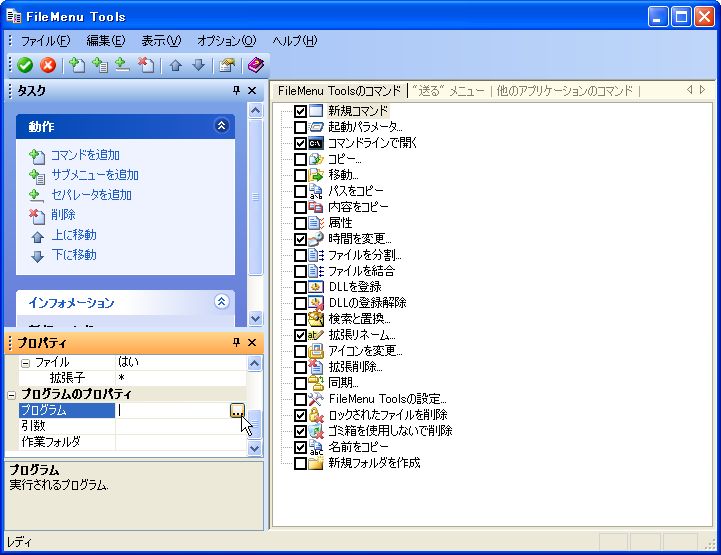Click the 新規フォルダを作成 folder icon
This screenshot has width=721, height=555.
(x=315, y=463)
